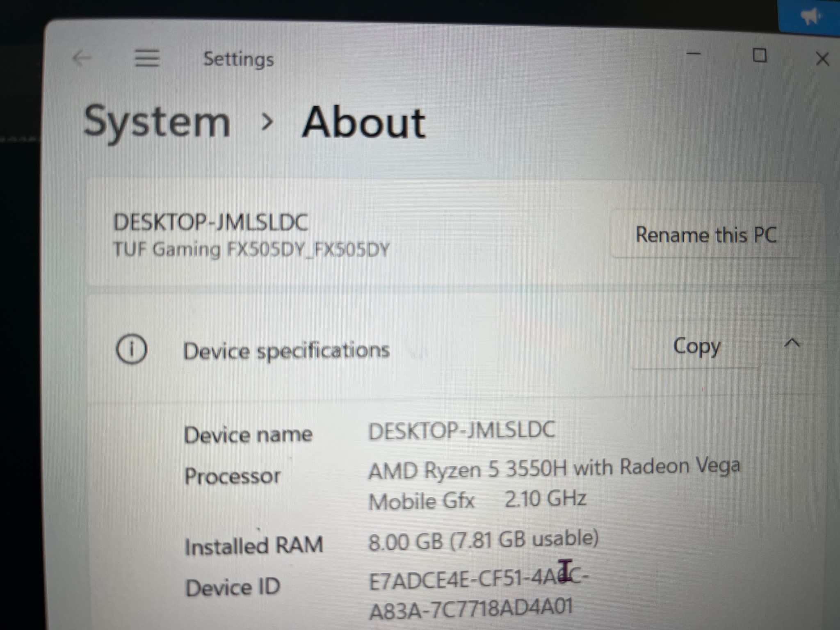Select the 8.00 GB (7.81 GB usable) value
840x630 pixels.
pyautogui.click(x=484, y=540)
